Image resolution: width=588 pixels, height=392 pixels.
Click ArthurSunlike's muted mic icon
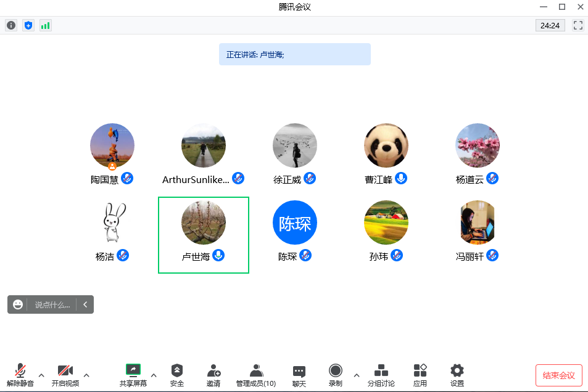click(x=238, y=178)
